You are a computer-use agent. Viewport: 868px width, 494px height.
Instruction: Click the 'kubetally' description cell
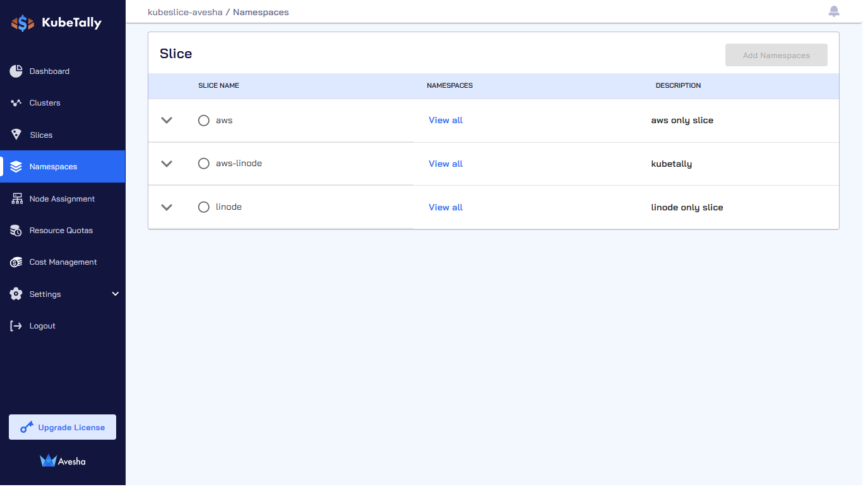(x=672, y=164)
